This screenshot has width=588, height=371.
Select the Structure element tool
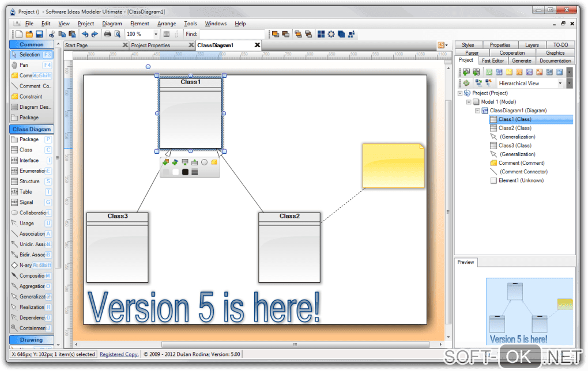[x=32, y=181]
